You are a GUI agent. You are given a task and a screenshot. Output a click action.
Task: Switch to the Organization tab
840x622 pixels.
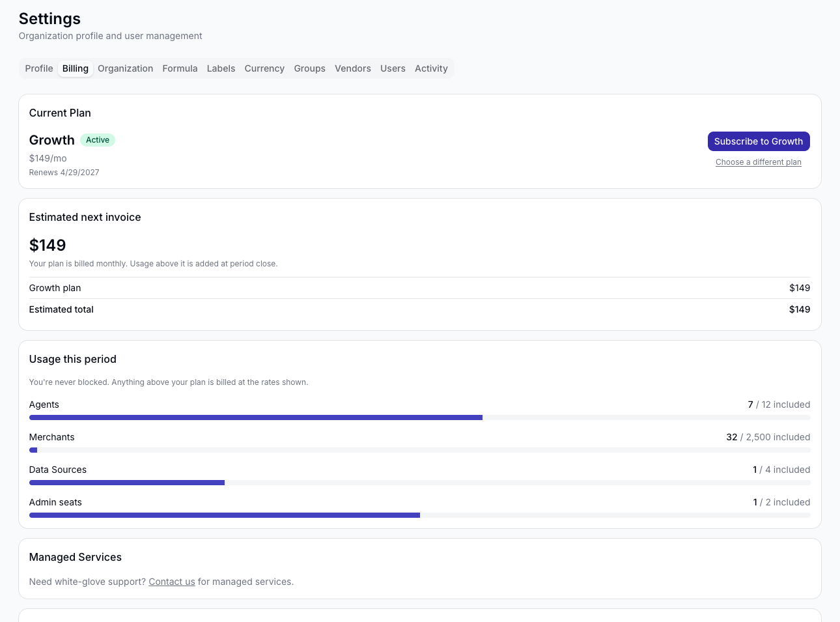click(x=126, y=68)
